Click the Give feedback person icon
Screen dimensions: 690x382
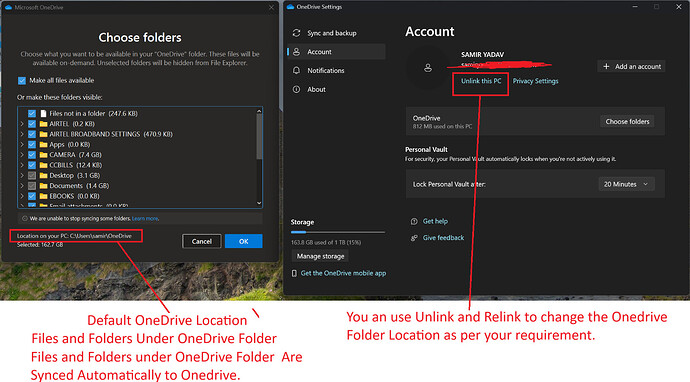pos(414,238)
